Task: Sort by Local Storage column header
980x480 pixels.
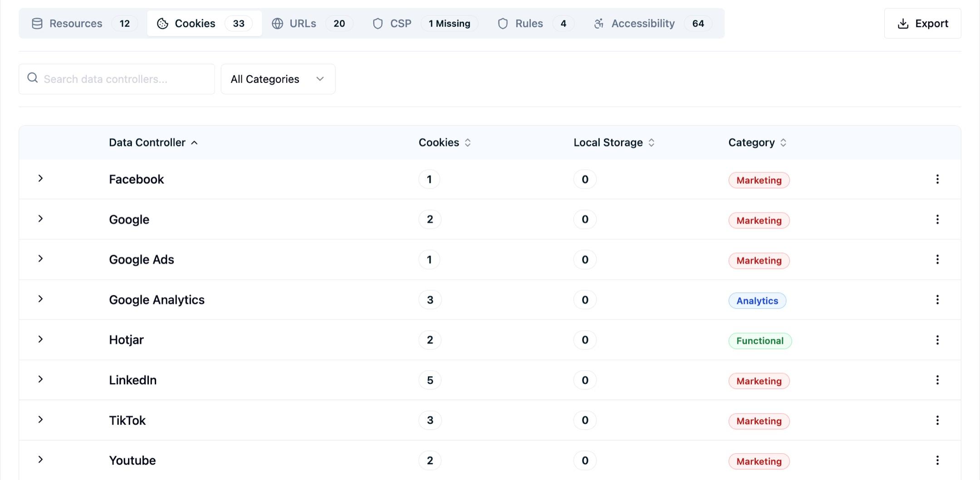Action: point(614,142)
